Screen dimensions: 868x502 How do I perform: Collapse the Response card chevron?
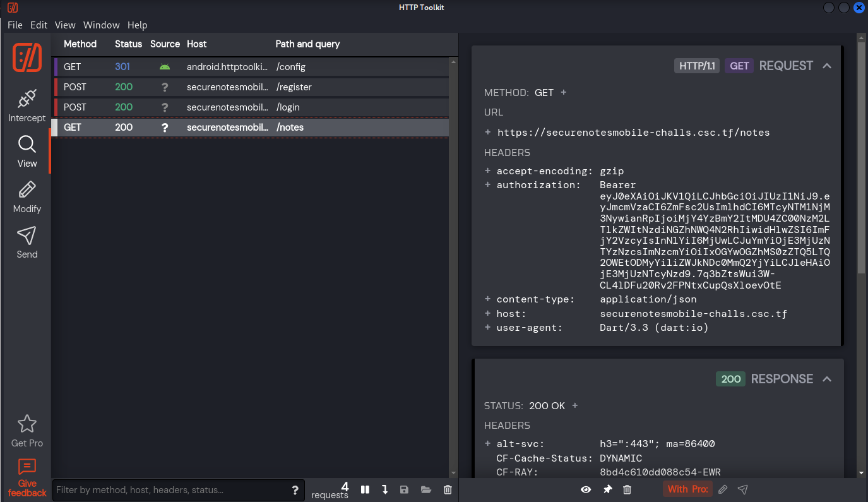point(827,379)
